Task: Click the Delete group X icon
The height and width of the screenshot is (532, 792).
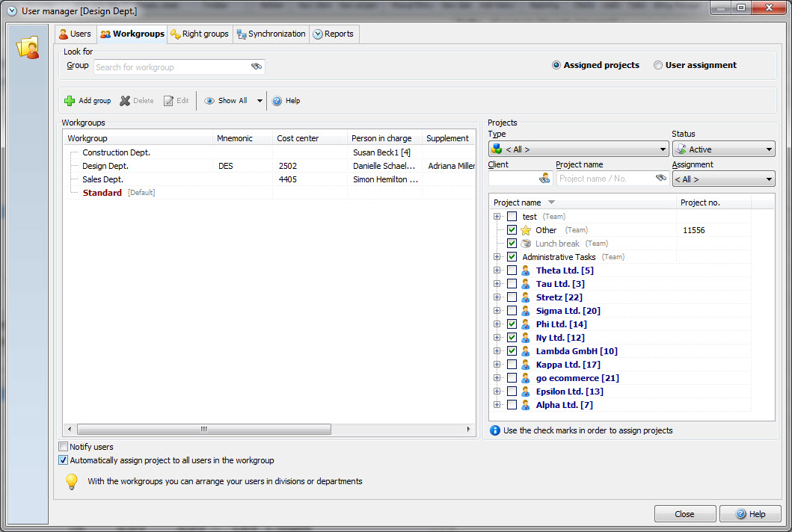Action: pos(125,101)
